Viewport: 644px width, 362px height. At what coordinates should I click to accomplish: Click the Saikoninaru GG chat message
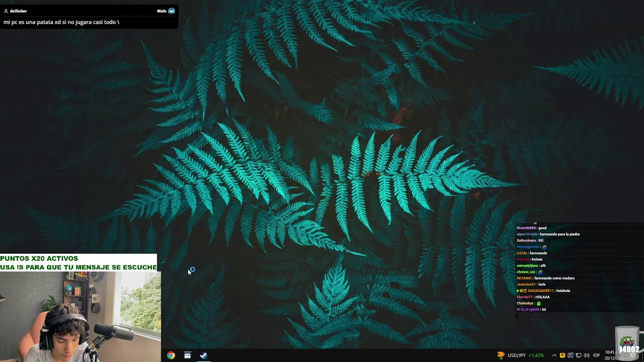[x=530, y=240]
